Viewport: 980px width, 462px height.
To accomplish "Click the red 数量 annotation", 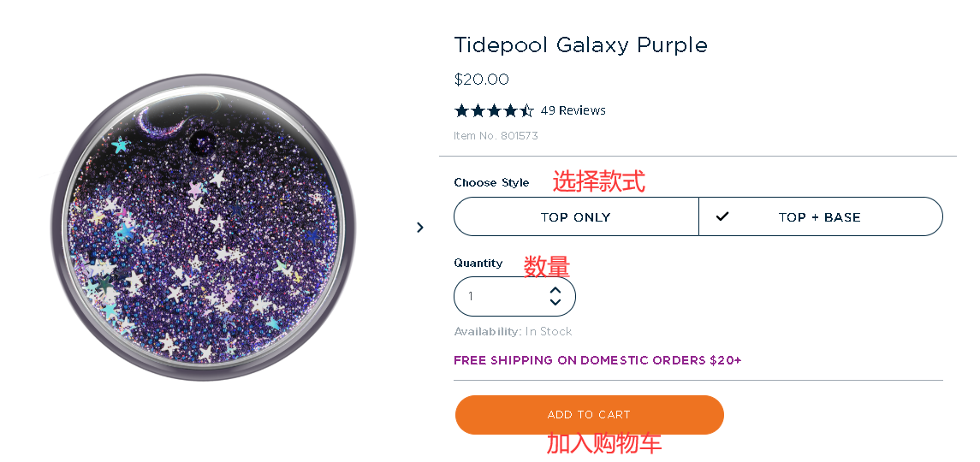I will pos(546,267).
